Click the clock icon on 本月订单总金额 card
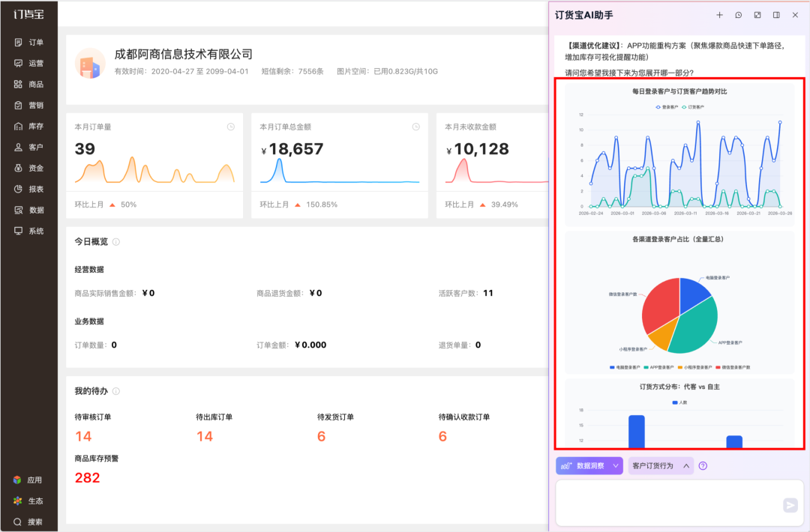 (x=415, y=127)
